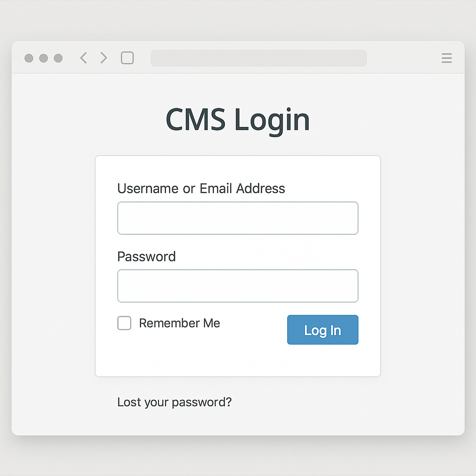The height and width of the screenshot is (476, 476).
Task: Tick the Remember Me checkbox
Action: 124,323
